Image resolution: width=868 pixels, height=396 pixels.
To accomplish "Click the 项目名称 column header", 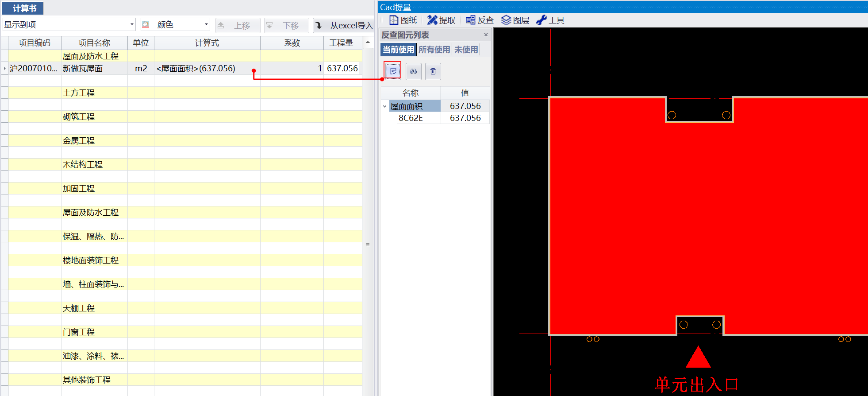I will 94,43.
